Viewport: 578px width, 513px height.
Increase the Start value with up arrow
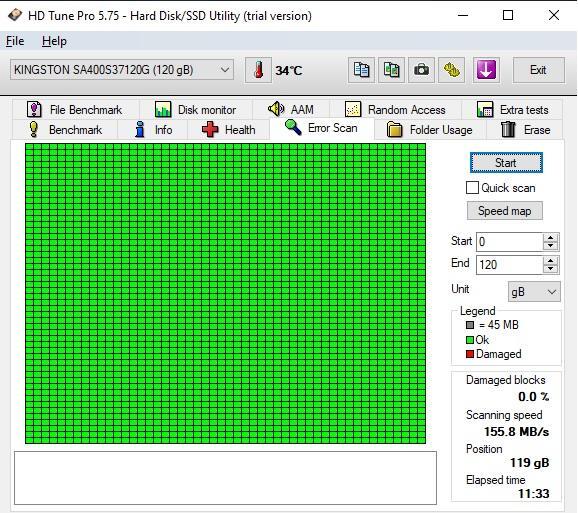click(550, 238)
